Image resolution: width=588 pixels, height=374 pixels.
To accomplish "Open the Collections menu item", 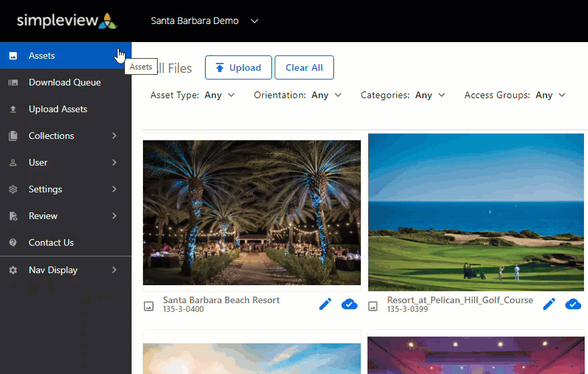I will [65, 136].
